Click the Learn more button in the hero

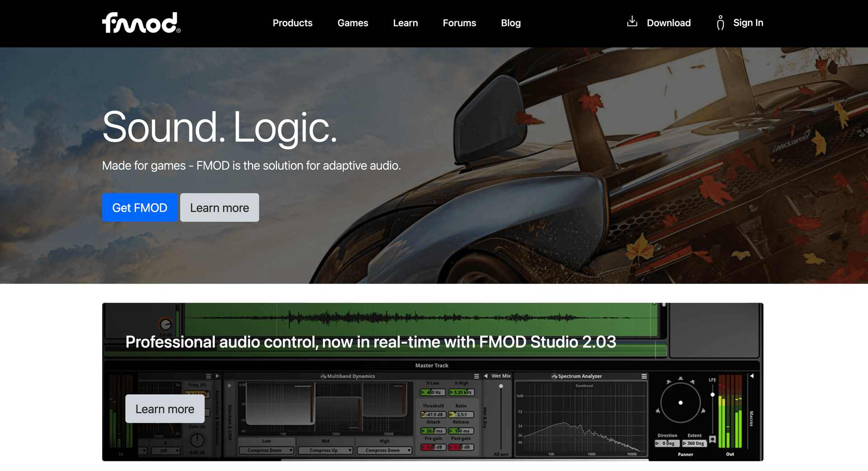pos(219,208)
